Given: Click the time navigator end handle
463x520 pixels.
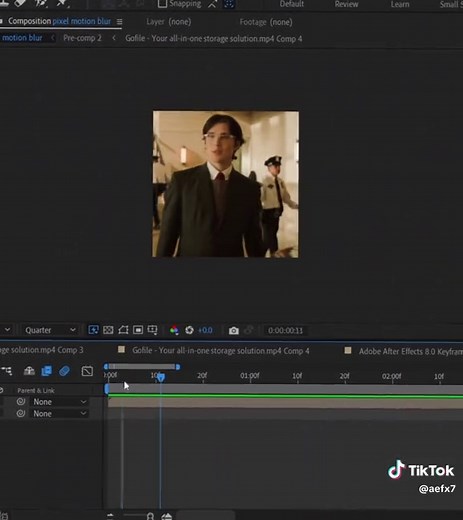Looking at the screenshot, I should click(178, 367).
